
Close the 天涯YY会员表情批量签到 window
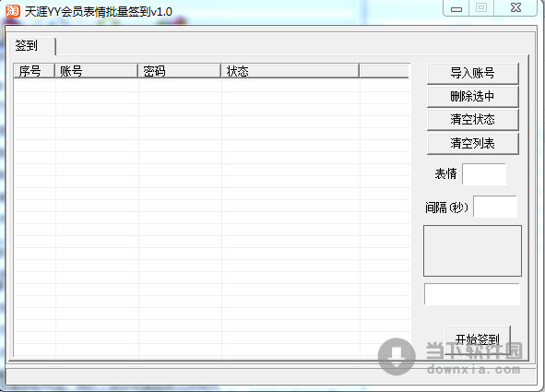515,7
